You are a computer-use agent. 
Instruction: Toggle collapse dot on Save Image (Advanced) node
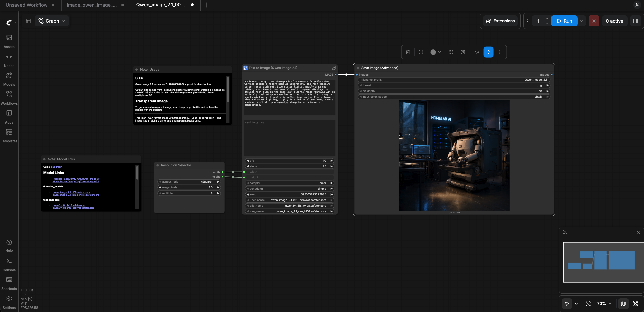click(x=358, y=68)
